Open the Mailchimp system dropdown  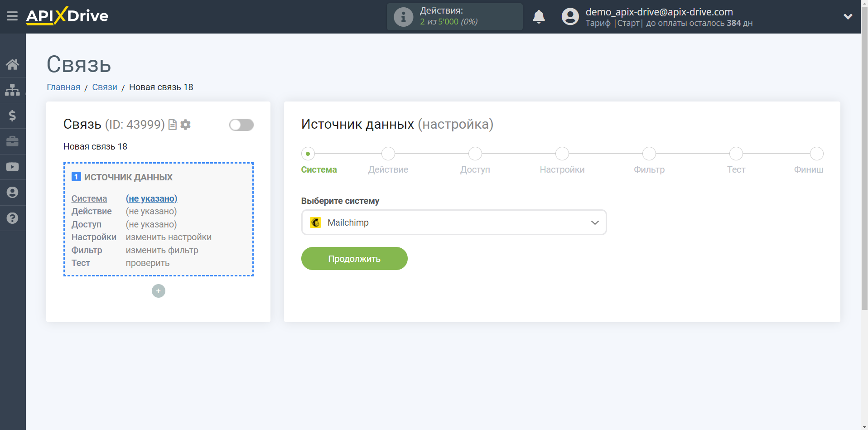(453, 222)
